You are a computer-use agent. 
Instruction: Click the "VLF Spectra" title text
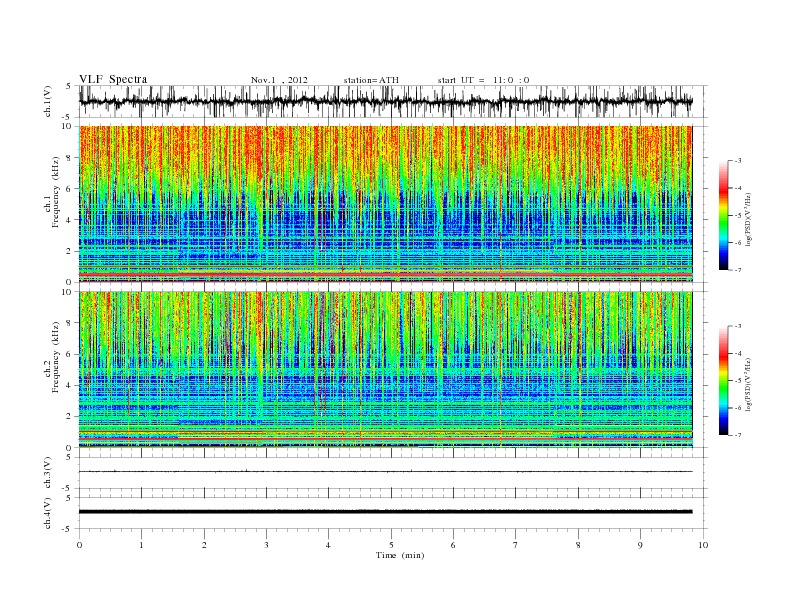(x=113, y=79)
